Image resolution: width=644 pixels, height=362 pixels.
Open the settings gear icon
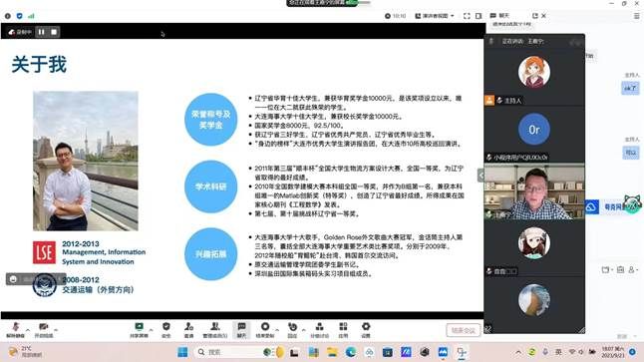tap(366, 329)
